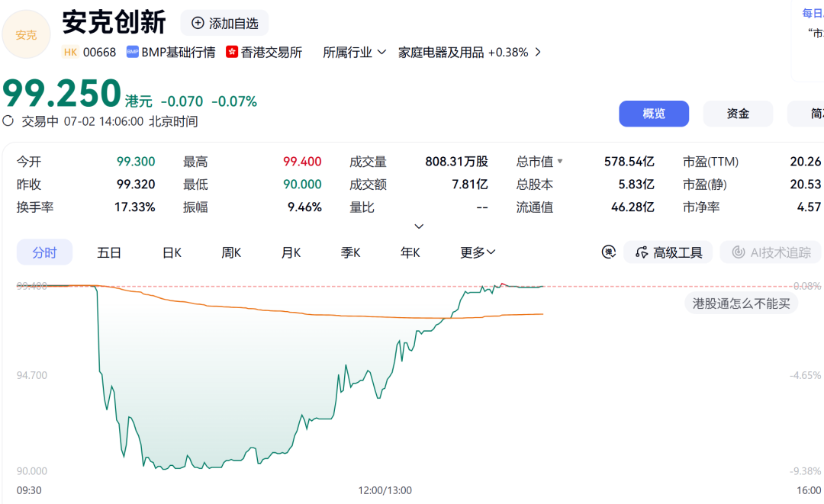Screen dimensions: 824x504
Task: Open the 资金 tab
Action: (738, 114)
